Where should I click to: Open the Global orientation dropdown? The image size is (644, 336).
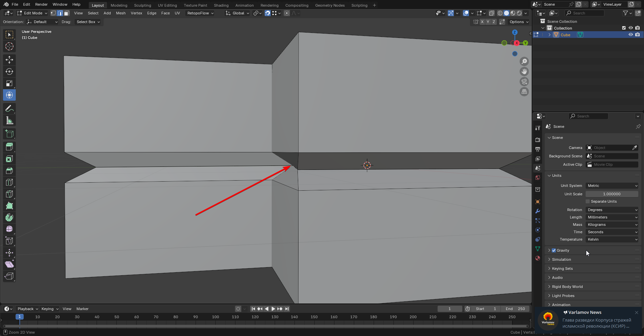(237, 13)
